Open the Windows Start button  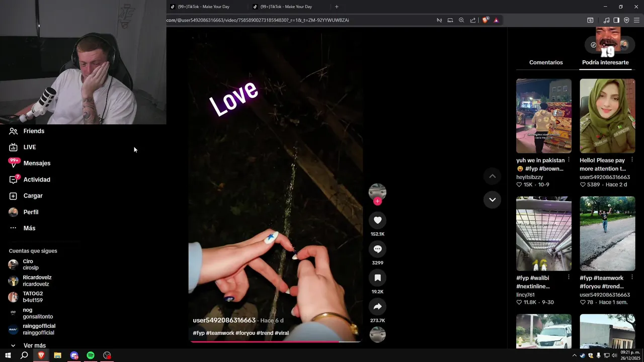[x=8, y=355]
